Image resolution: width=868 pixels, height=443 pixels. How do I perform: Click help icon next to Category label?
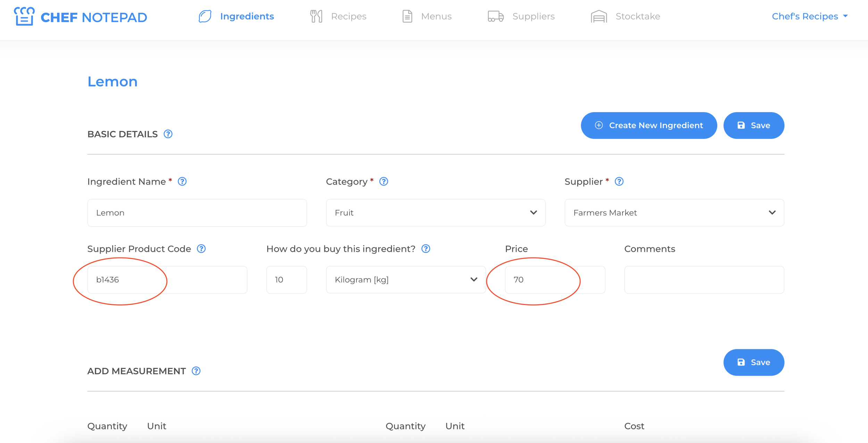point(384,181)
